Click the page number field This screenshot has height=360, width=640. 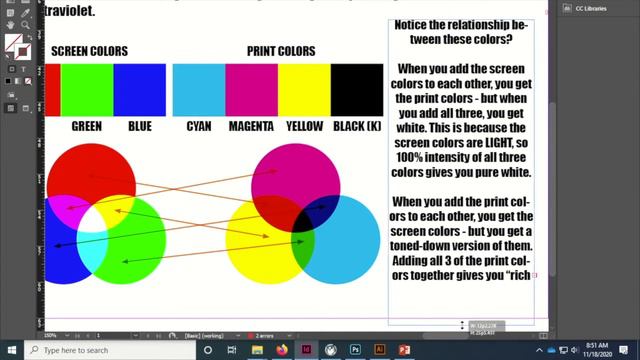point(113,336)
